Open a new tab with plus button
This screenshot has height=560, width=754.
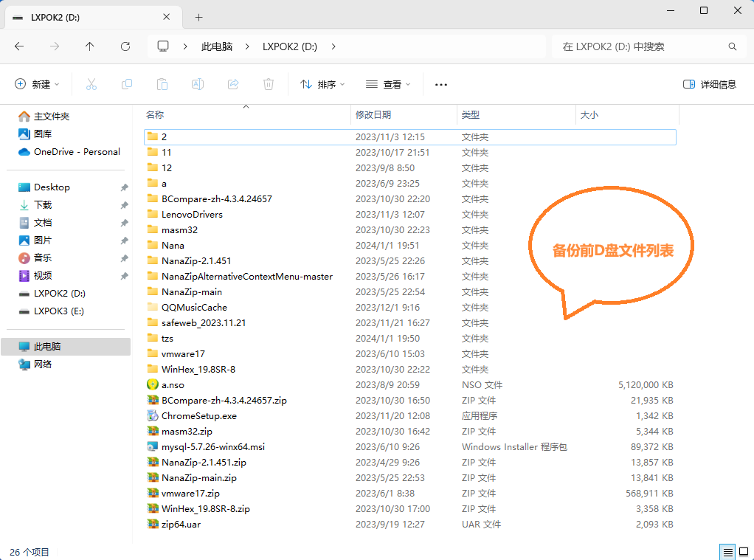(x=198, y=17)
